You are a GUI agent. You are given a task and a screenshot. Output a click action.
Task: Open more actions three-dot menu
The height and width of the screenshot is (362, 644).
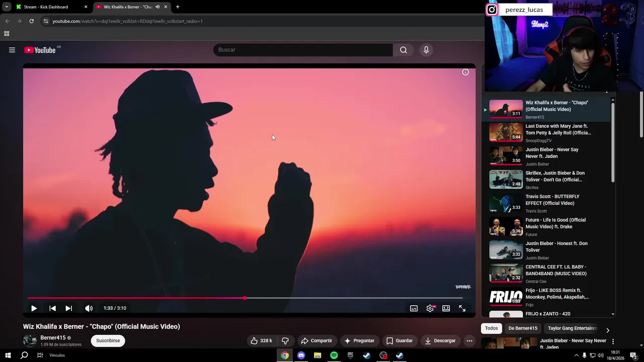pyautogui.click(x=469, y=341)
